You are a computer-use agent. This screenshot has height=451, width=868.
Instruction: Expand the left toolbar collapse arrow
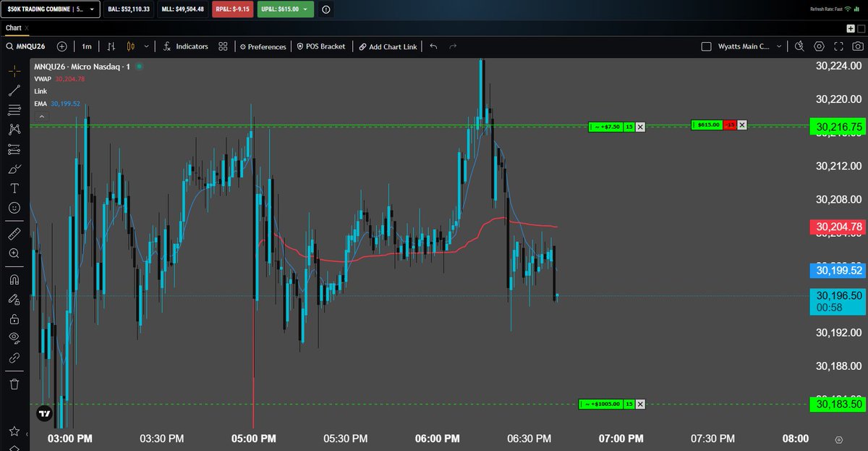pos(27,435)
